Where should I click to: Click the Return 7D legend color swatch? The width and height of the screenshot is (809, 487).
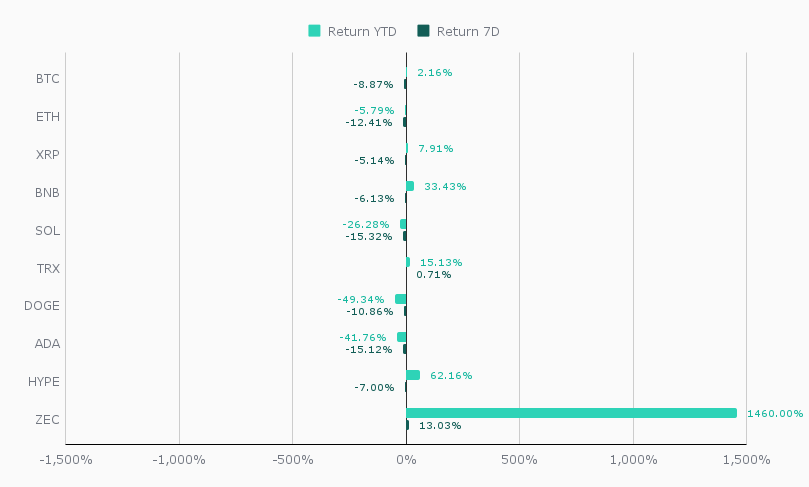coord(423,32)
